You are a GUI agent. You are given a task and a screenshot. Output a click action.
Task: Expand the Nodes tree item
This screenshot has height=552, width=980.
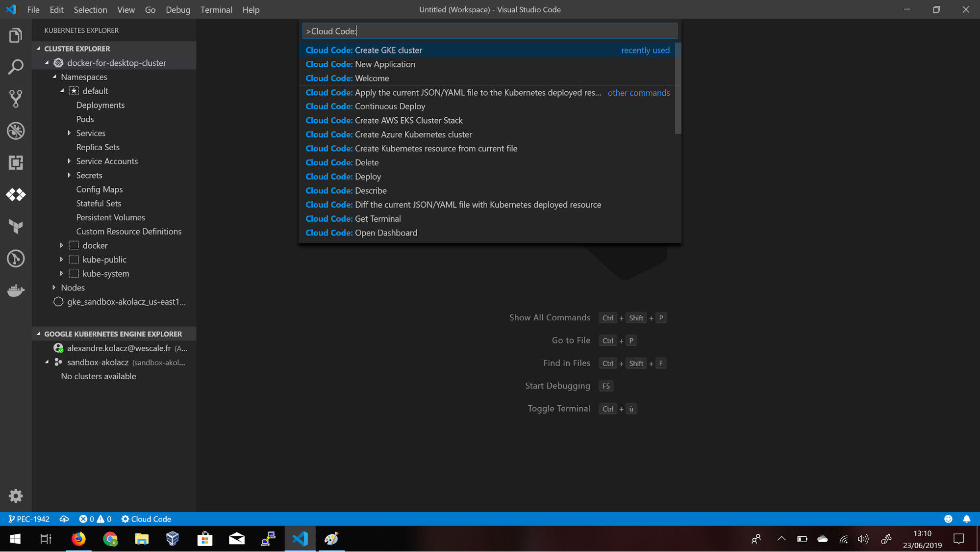point(54,288)
